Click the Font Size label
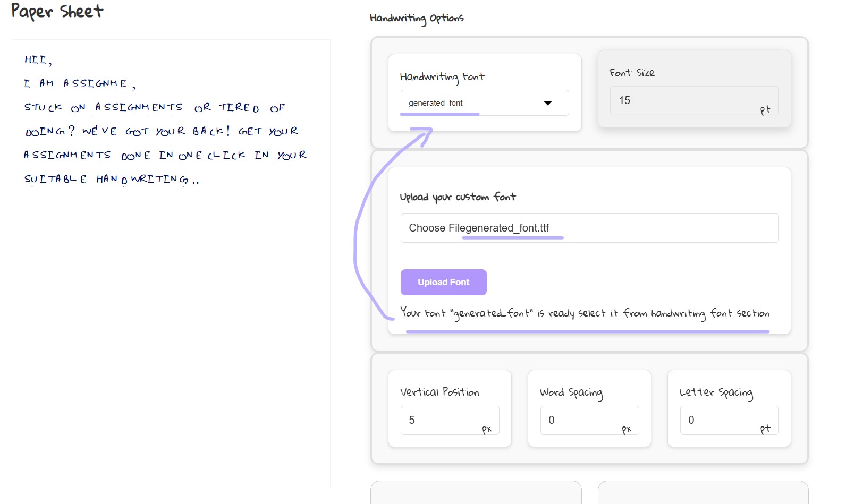Screen dimensions: 855x504 tap(632, 73)
